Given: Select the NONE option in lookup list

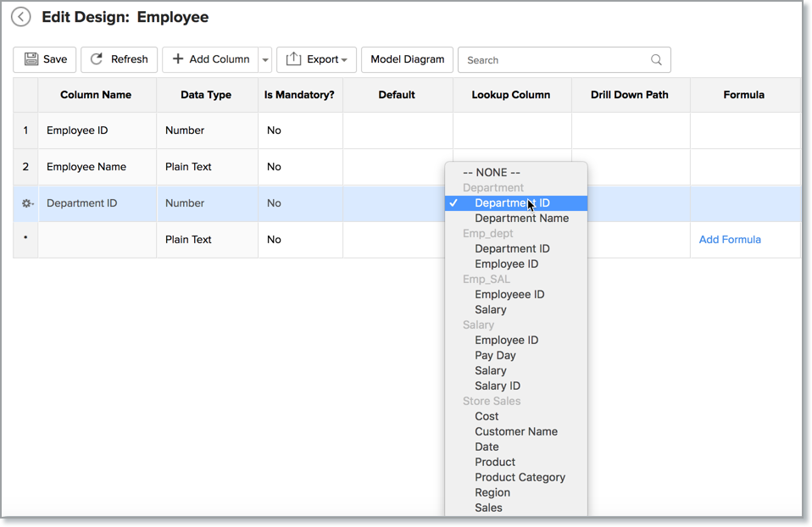Looking at the screenshot, I should click(498, 173).
